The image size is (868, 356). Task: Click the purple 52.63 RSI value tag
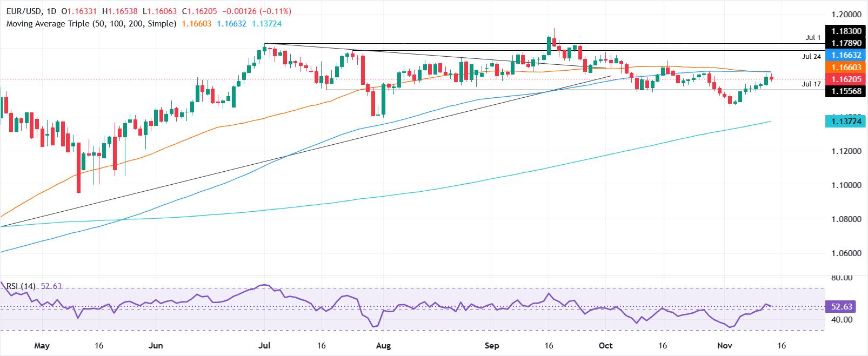(x=841, y=307)
